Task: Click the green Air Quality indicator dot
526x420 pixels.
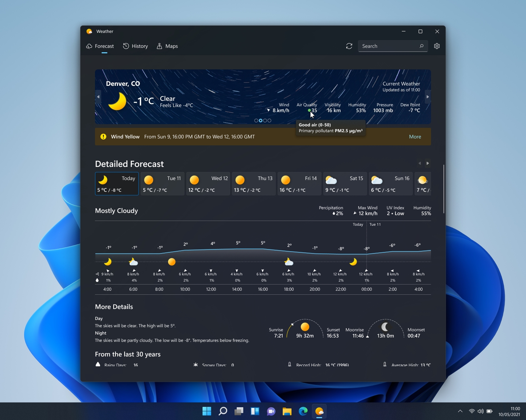Action: pos(309,110)
